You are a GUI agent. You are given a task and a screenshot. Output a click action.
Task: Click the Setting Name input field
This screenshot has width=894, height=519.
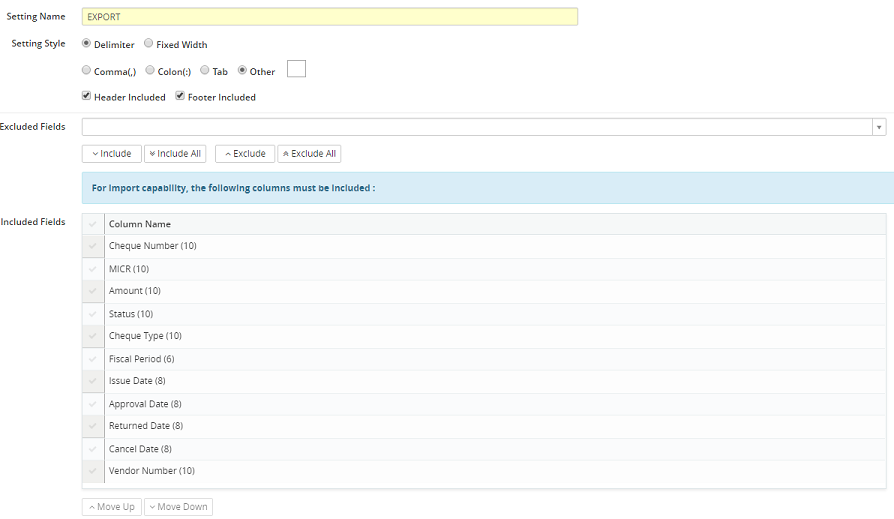330,17
